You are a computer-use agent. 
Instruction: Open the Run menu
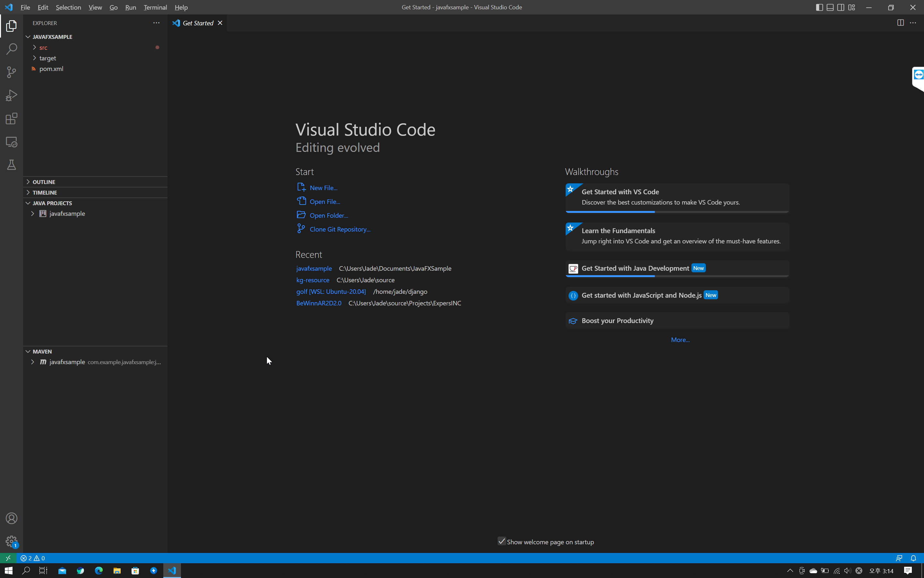131,7
